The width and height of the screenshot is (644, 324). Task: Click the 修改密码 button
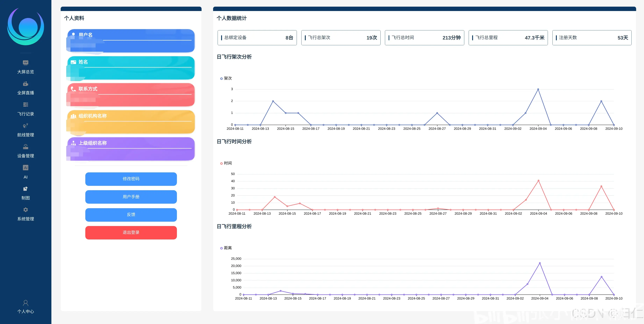point(131,179)
